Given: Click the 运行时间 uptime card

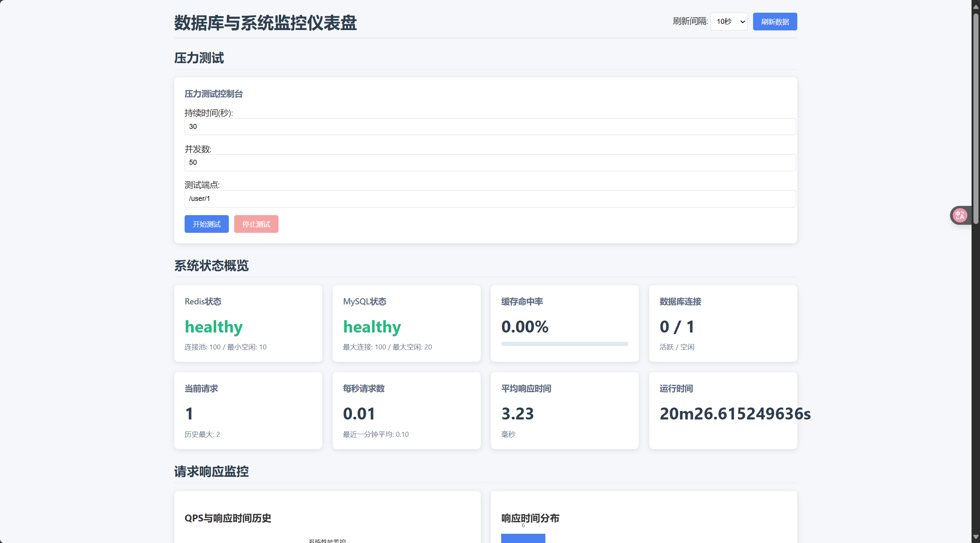Looking at the screenshot, I should tap(723, 410).
